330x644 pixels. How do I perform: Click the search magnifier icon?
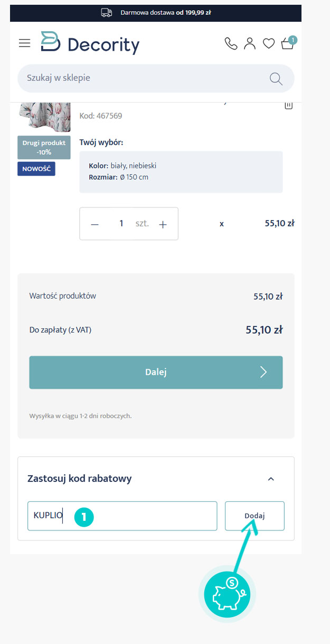click(x=276, y=79)
